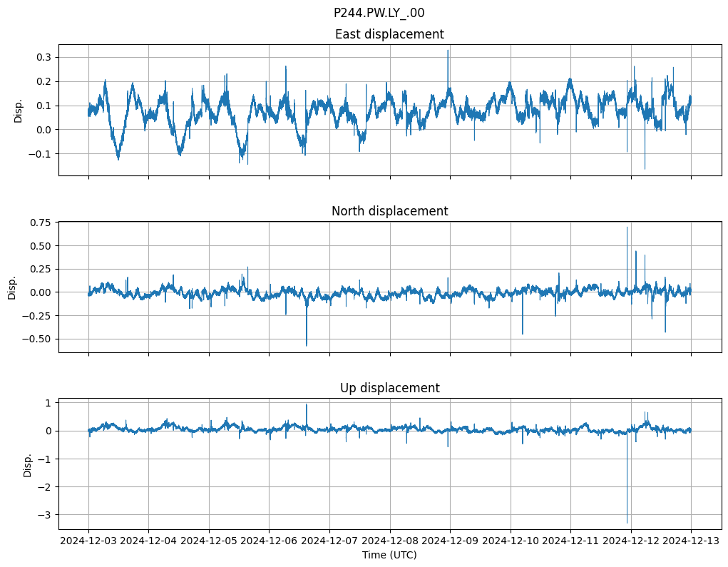The height and width of the screenshot is (567, 728).
Task: Click the Disp. y-axis label of Up plot
Action: point(28,464)
